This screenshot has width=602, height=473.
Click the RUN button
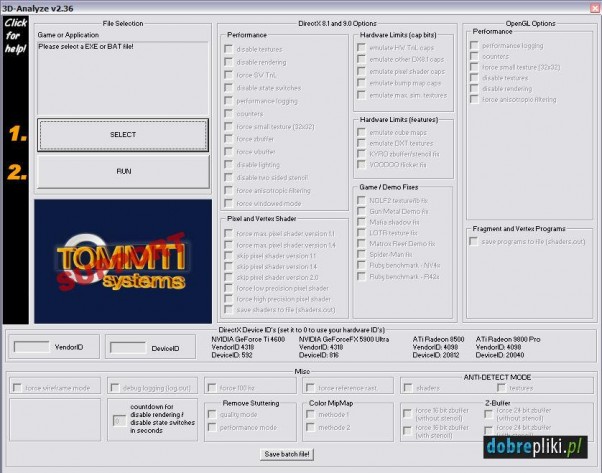tap(123, 171)
